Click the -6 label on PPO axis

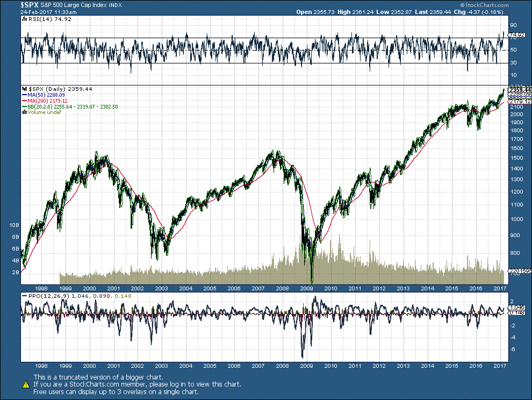point(513,349)
